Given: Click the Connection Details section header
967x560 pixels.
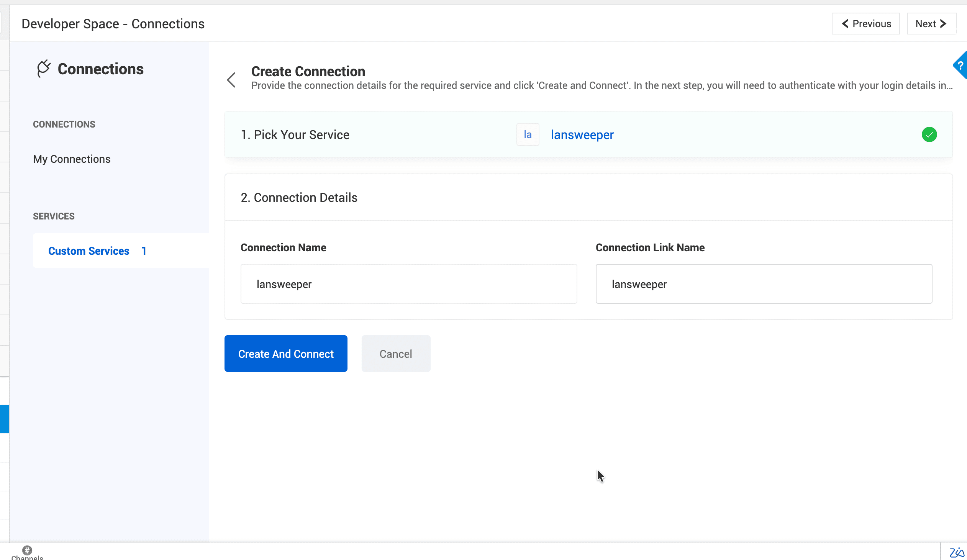Looking at the screenshot, I should click(298, 198).
